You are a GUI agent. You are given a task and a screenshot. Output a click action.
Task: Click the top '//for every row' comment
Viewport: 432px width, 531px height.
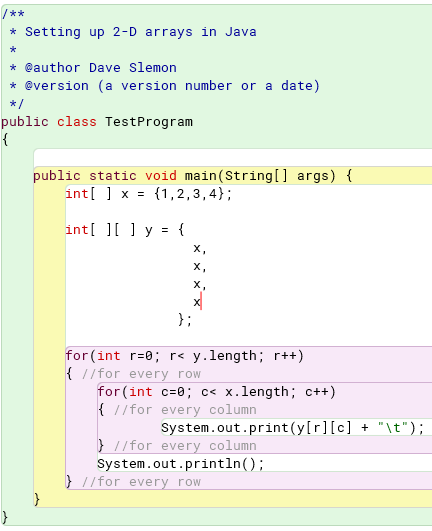click(x=141, y=374)
